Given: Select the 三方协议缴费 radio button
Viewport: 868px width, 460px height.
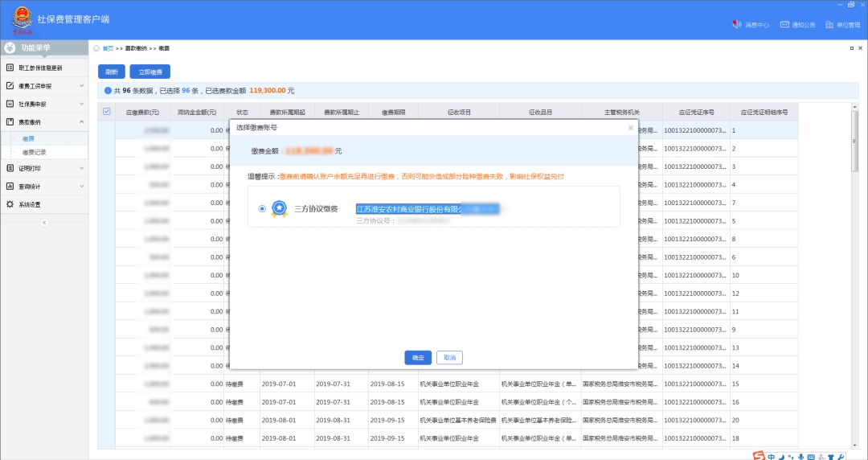Looking at the screenshot, I should (262, 209).
